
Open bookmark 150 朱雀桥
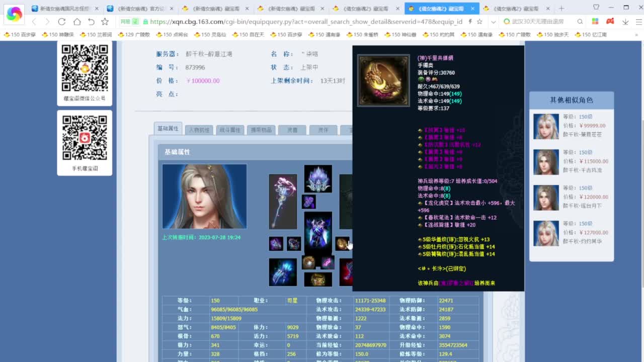[x=362, y=35]
